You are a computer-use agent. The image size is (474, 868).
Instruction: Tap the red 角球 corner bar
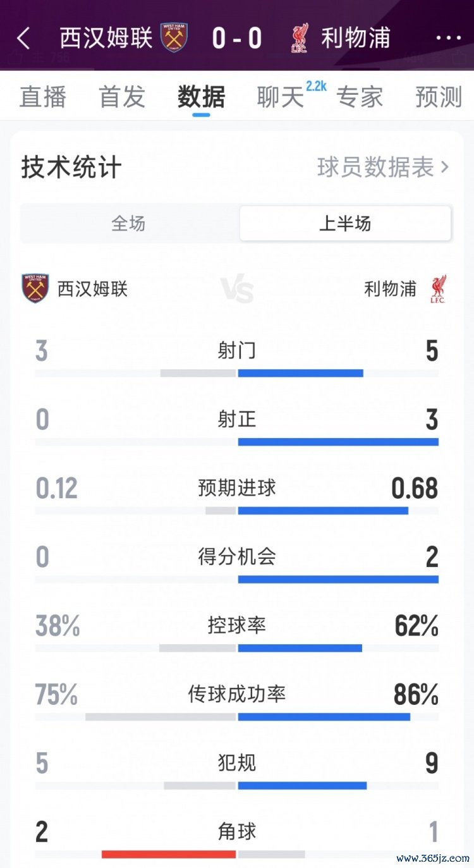click(169, 855)
